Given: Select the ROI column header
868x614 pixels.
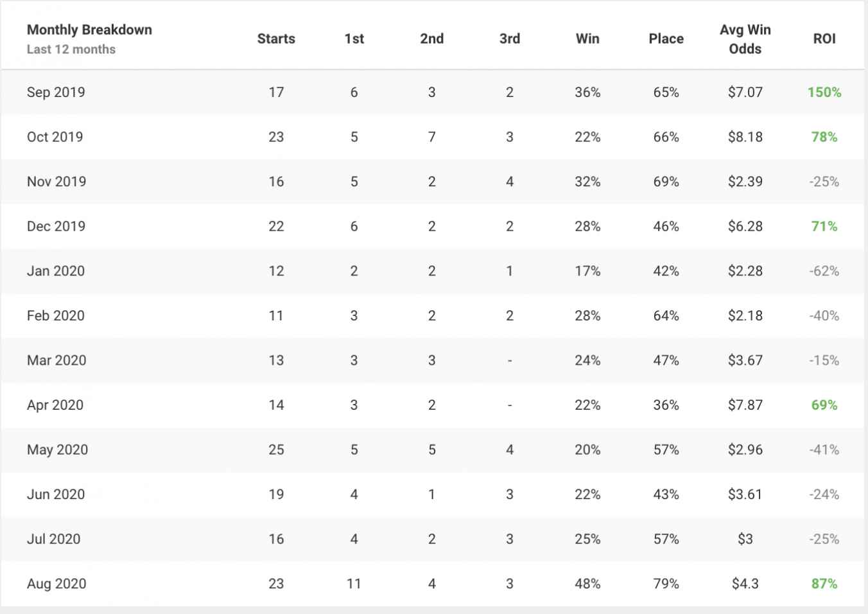Looking at the screenshot, I should coord(824,39).
